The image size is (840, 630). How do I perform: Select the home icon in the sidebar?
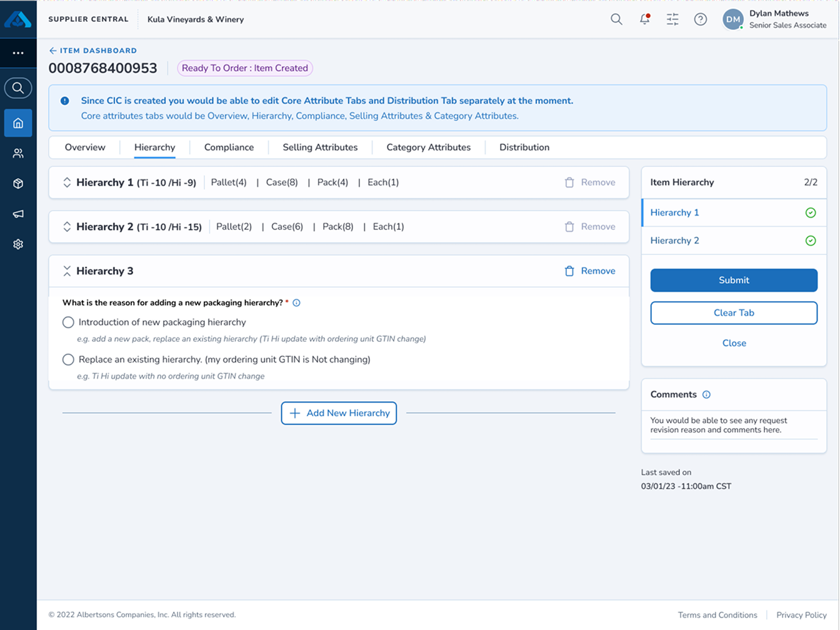[x=18, y=123]
